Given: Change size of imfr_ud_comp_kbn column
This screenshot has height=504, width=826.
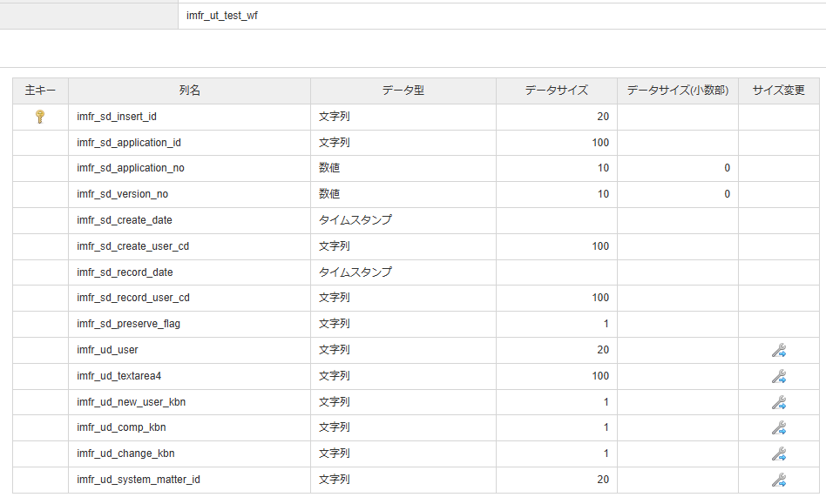Looking at the screenshot, I should pos(779,427).
